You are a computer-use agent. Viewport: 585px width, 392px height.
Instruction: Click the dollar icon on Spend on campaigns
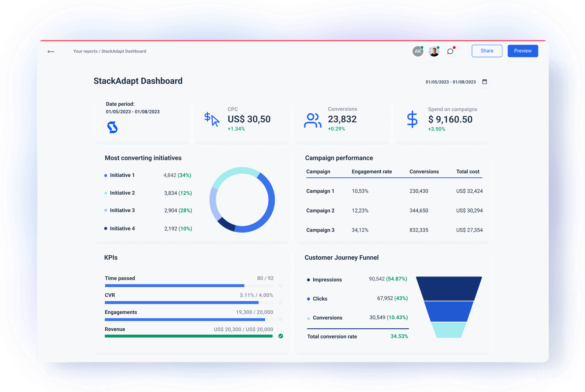(412, 119)
